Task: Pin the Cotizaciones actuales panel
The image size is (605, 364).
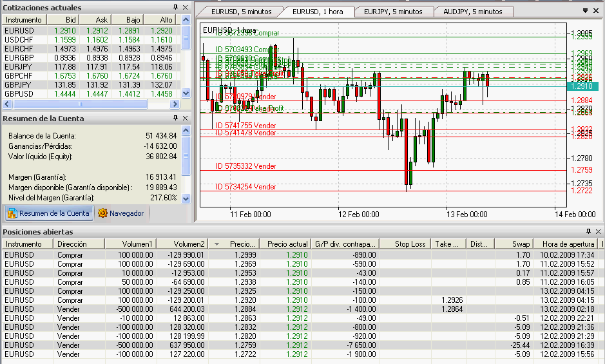Action: (x=175, y=7)
